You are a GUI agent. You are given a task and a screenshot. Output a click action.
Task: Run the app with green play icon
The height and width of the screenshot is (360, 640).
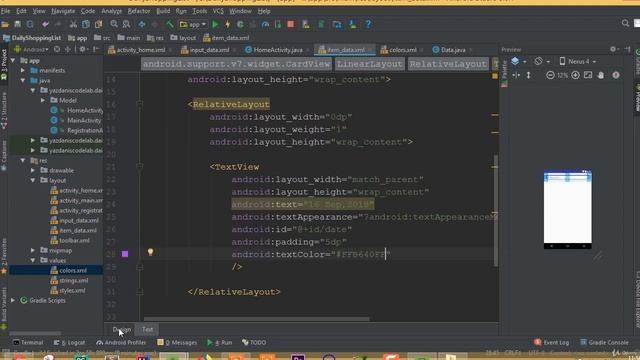tap(215, 24)
